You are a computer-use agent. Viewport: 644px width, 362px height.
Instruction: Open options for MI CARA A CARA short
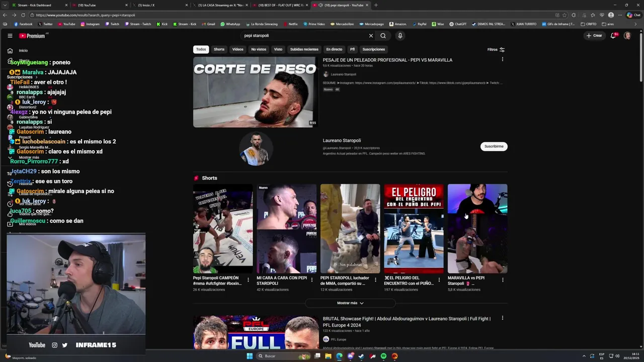[x=311, y=280]
